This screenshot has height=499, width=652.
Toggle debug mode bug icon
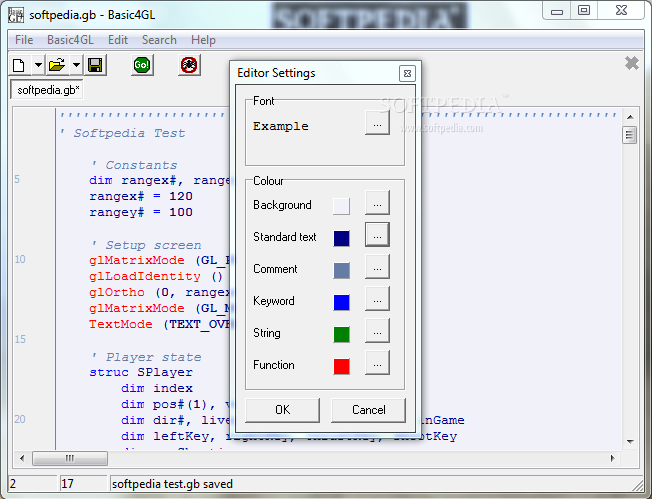tap(189, 65)
